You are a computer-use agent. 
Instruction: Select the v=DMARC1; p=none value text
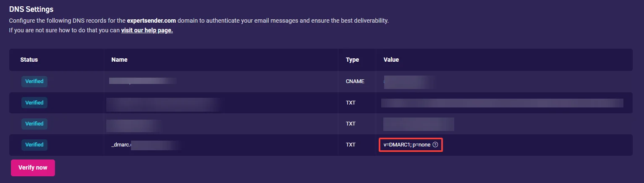click(x=407, y=145)
